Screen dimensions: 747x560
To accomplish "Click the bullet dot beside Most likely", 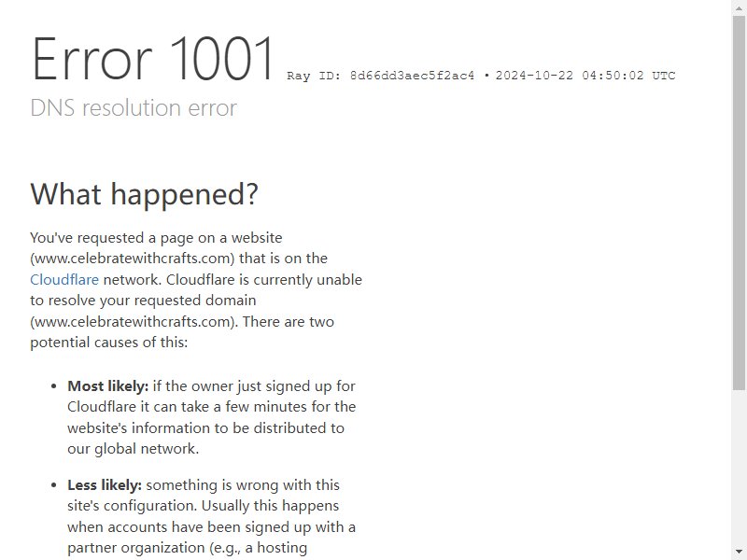I will click(x=54, y=386).
